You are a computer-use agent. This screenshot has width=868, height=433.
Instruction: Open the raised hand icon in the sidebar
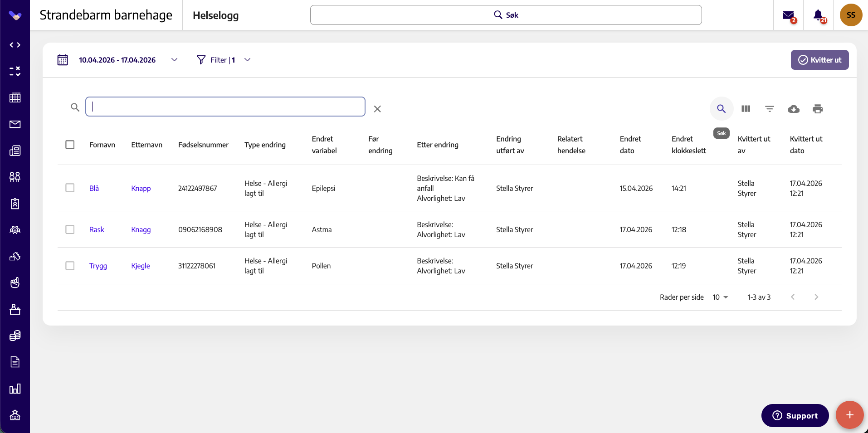coord(15,283)
